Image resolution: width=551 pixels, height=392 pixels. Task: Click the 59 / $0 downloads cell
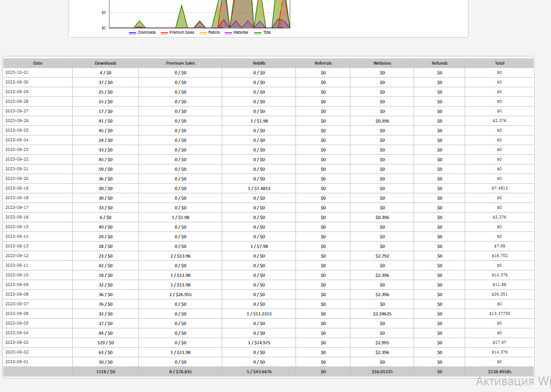point(106,169)
